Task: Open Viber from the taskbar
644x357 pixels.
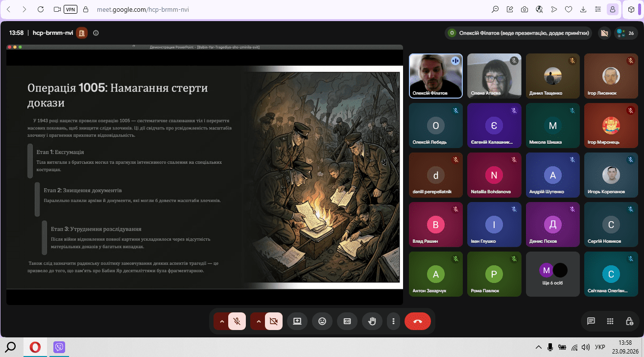Action: [59, 347]
